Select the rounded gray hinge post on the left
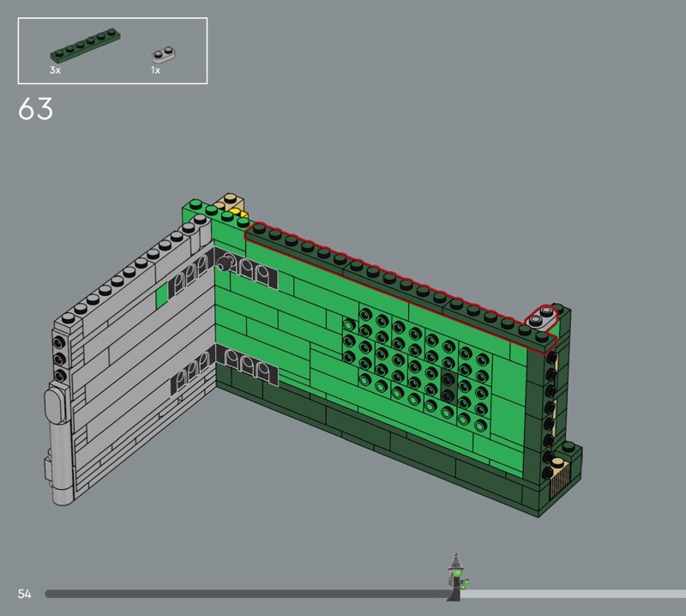686x616 pixels. [x=57, y=444]
